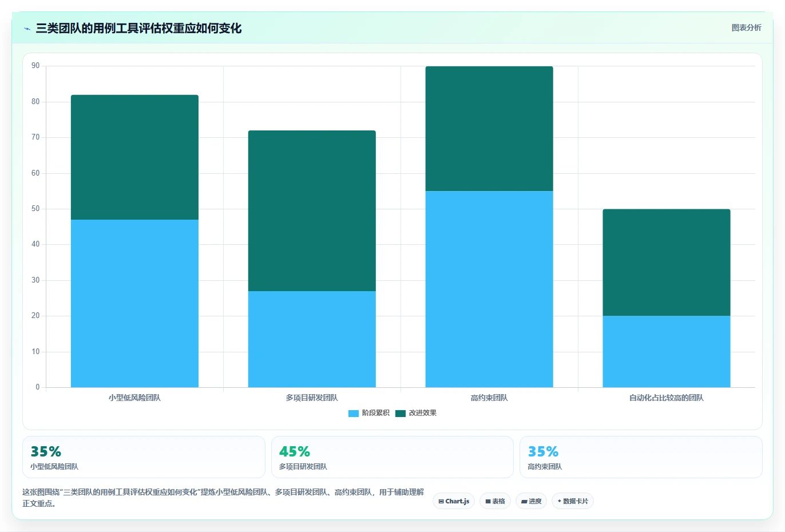785x532 pixels.
Task: Open the 35% 高约束团队 data card
Action: tap(641, 457)
